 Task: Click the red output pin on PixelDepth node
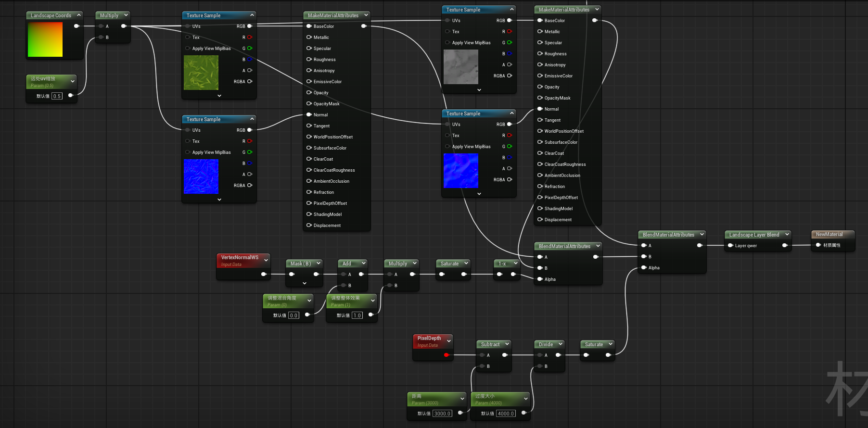[x=447, y=355]
